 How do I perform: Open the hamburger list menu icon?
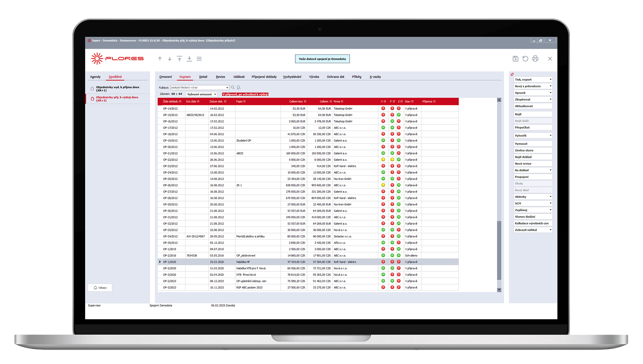tap(199, 59)
